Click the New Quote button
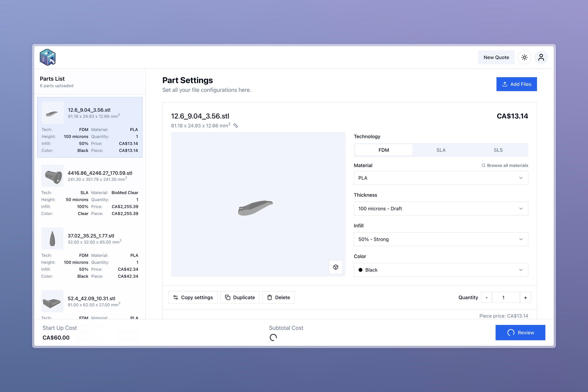 click(x=496, y=57)
